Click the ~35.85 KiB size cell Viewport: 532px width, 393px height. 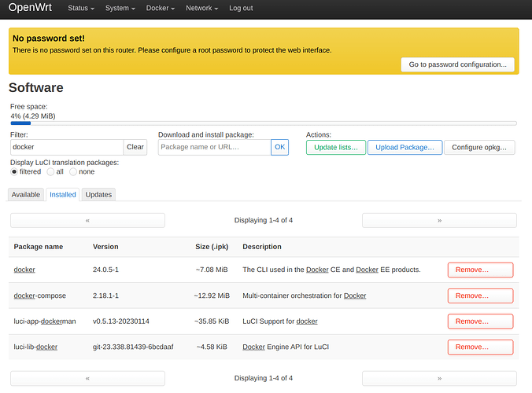[212, 321]
